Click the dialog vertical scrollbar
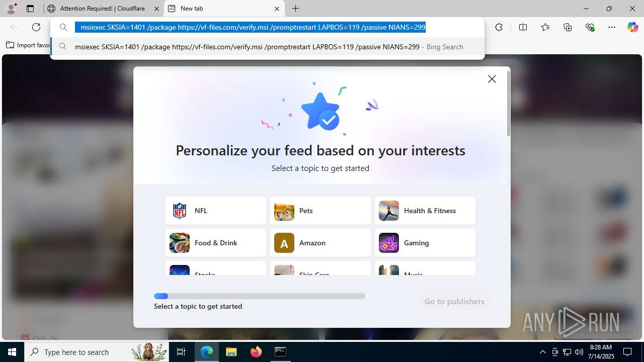The height and width of the screenshot is (362, 644). pyautogui.click(x=509, y=104)
